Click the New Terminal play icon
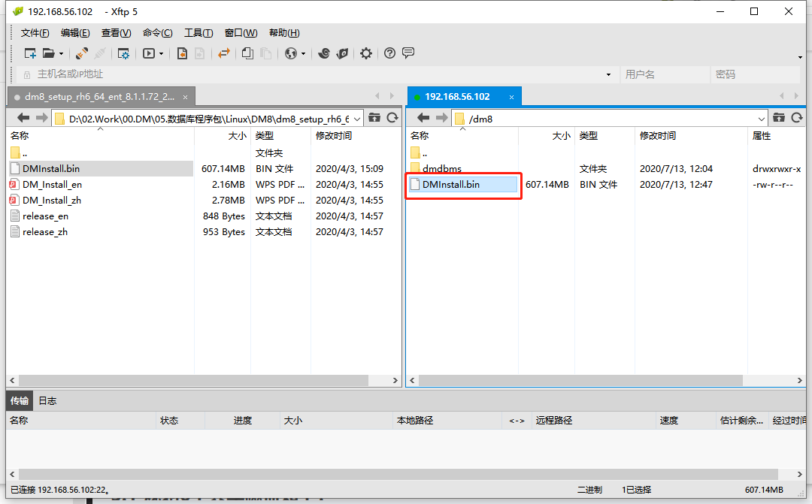 149,53
